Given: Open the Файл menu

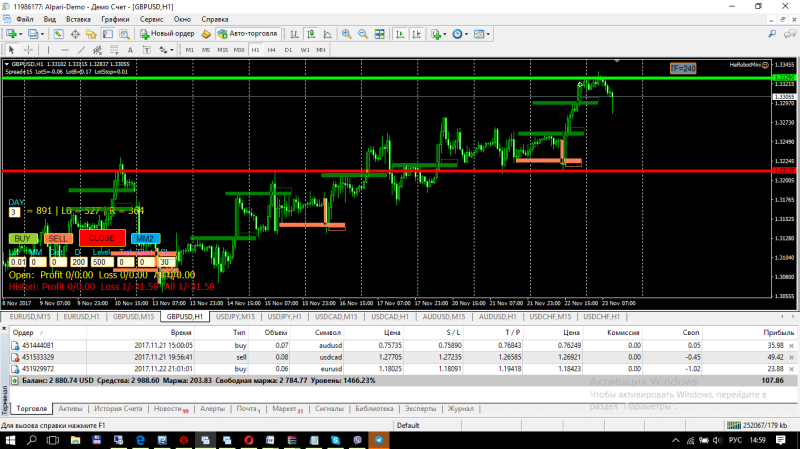Looking at the screenshot, I should pyautogui.click(x=24, y=19).
